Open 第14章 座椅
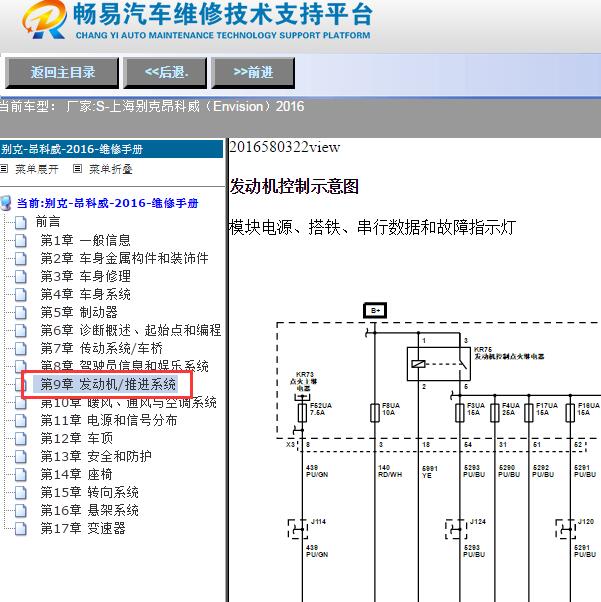This screenshot has height=602, width=601. click(76, 474)
